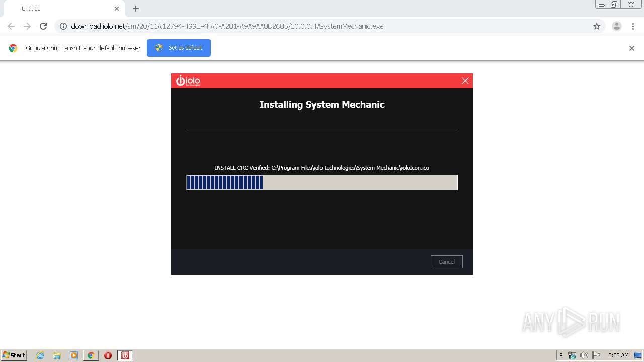Image resolution: width=644 pixels, height=362 pixels.
Task: Open a new browser tab
Action: pyautogui.click(x=136, y=9)
